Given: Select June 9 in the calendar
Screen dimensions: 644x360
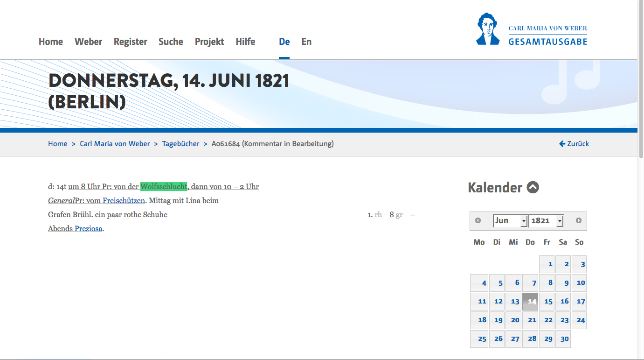Looking at the screenshot, I should pyautogui.click(x=563, y=283).
